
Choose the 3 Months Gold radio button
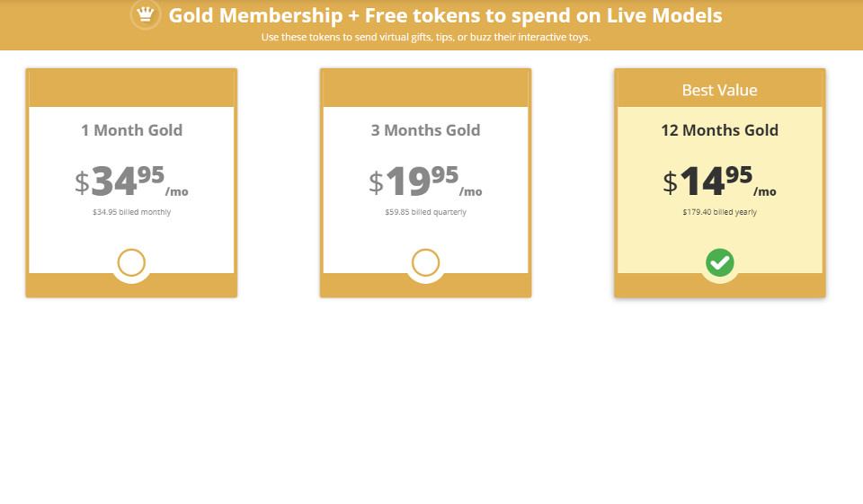(425, 262)
